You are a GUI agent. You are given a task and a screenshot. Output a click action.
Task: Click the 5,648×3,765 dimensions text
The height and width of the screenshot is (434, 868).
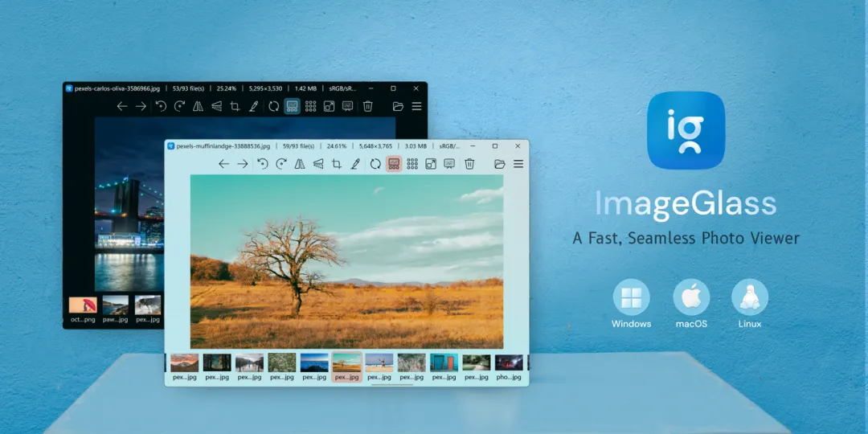tap(376, 146)
